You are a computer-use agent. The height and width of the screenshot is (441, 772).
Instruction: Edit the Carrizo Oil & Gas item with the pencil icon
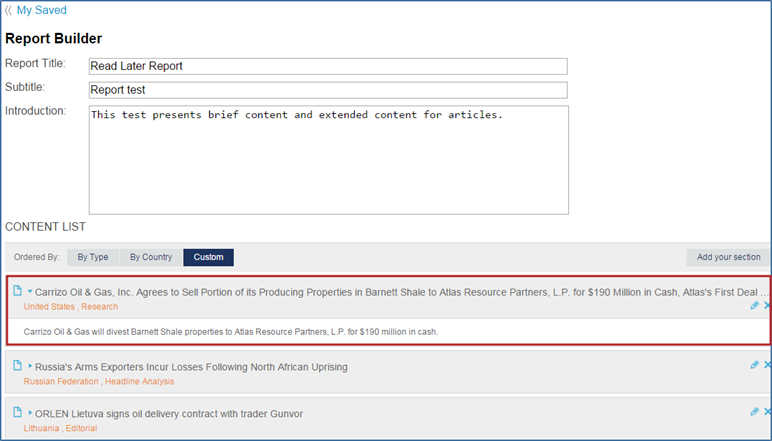click(x=754, y=305)
